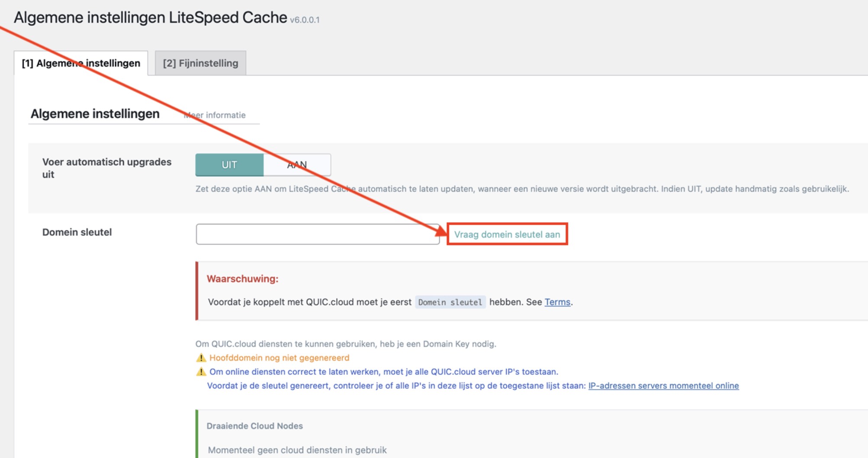
Task: Click the v6.0.0.1 version label
Action: pos(305,20)
